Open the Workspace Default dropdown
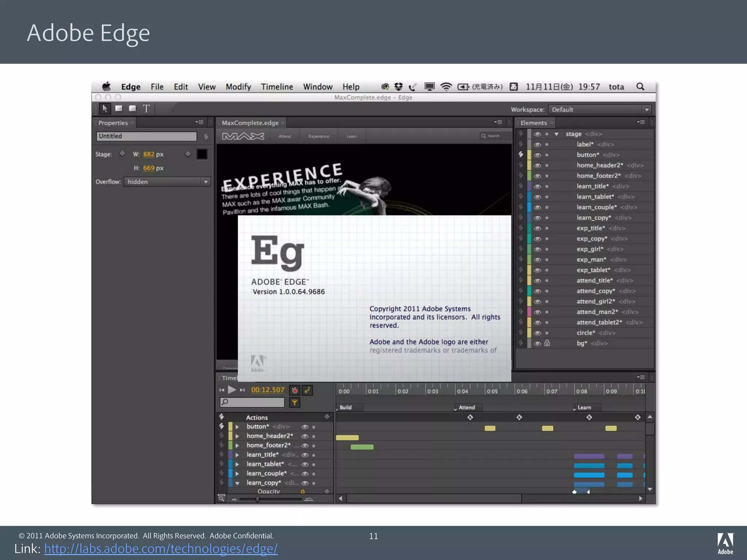 (600, 109)
